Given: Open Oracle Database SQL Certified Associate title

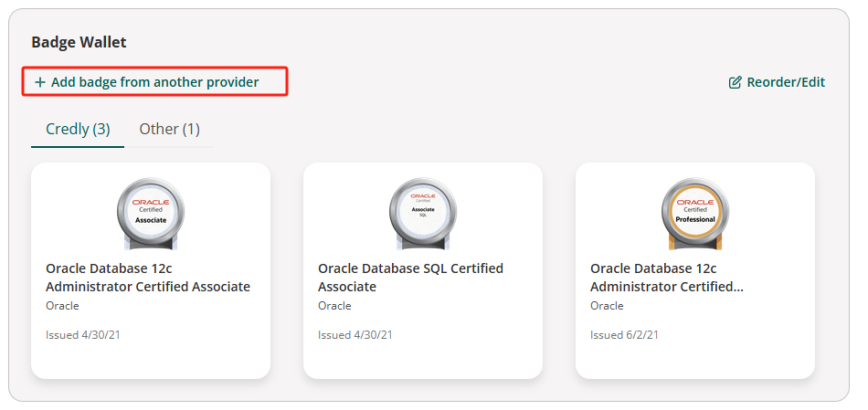Looking at the screenshot, I should click(411, 278).
